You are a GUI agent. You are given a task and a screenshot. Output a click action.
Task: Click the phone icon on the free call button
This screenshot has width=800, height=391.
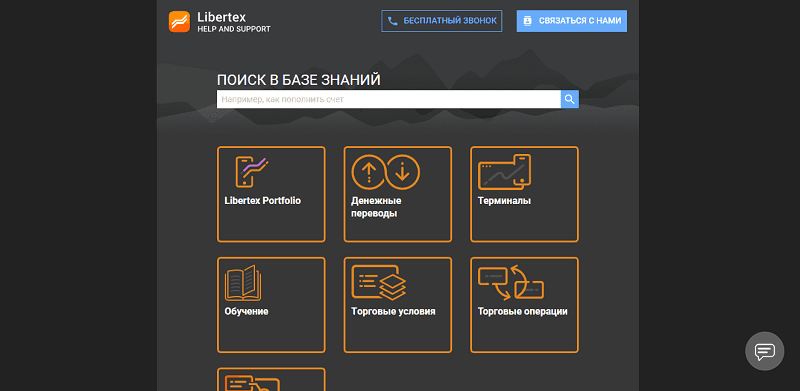click(x=392, y=21)
